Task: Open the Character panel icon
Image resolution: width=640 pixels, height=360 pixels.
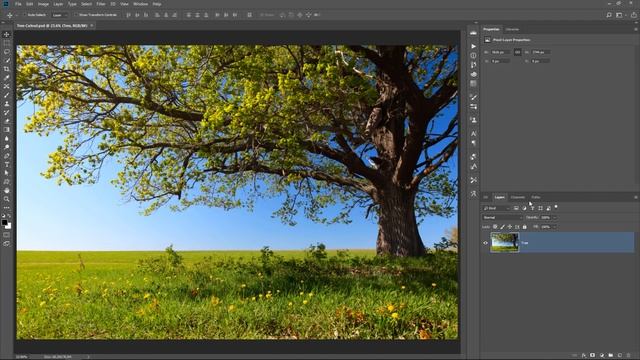Action: pos(473,133)
